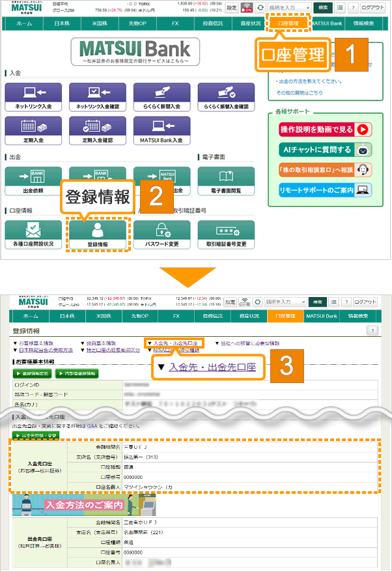Jump to ▼特定口座の源泉徴収区分 link
This screenshot has height=572, width=392.
click(113, 350)
